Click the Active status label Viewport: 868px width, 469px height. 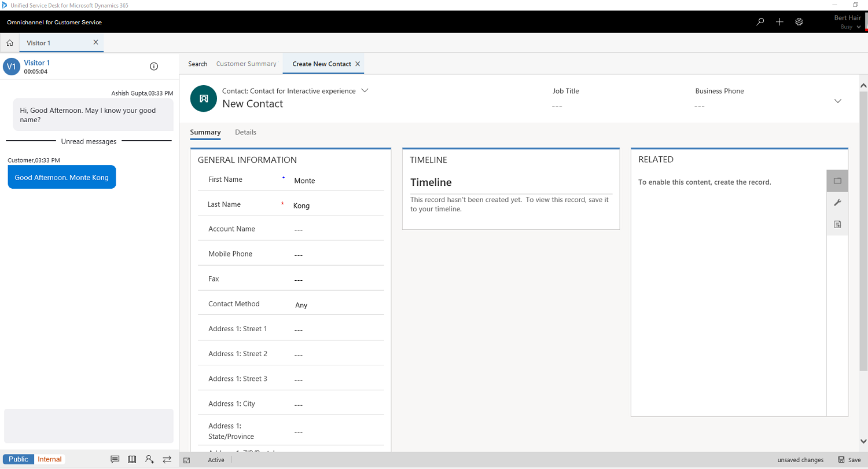click(216, 460)
